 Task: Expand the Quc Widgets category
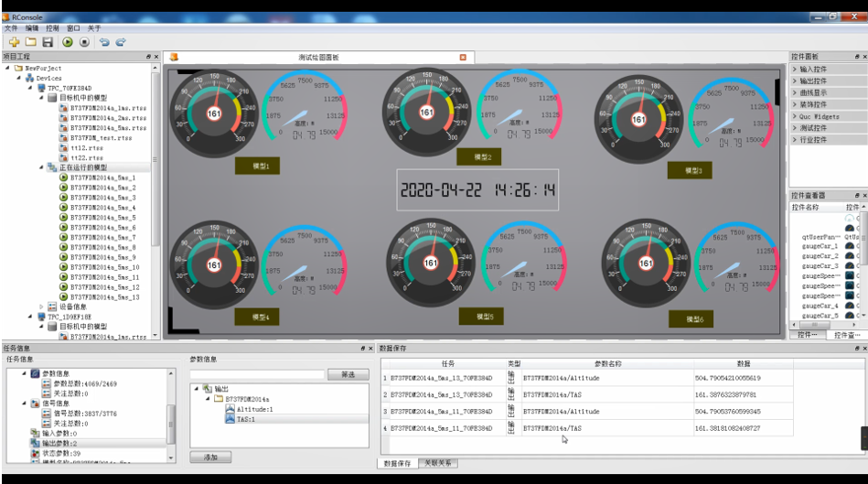coord(818,116)
